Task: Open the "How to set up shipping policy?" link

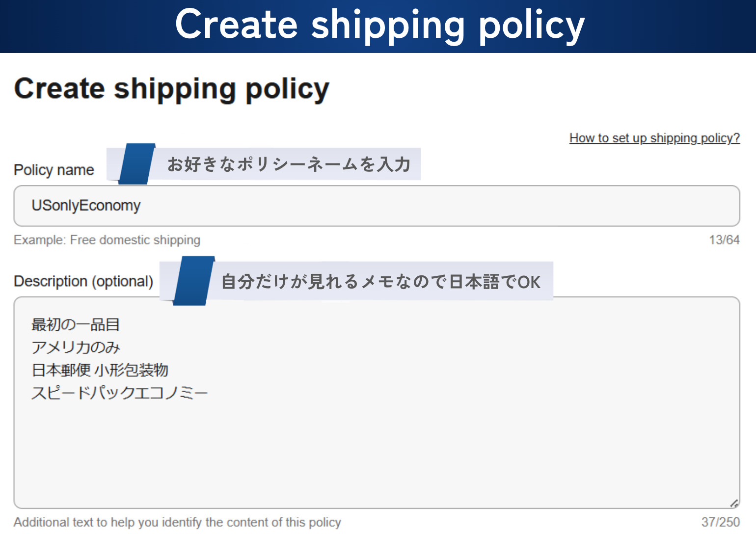Action: pyautogui.click(x=654, y=138)
